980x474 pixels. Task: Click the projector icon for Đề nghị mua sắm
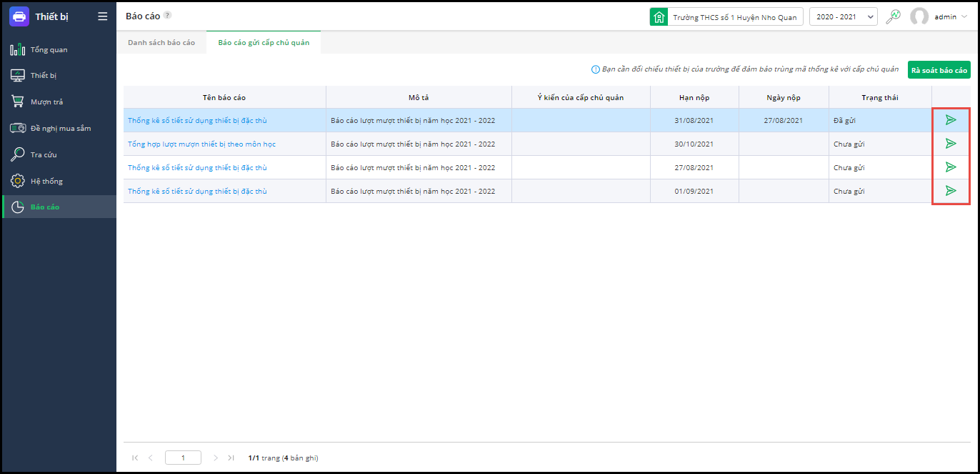click(x=18, y=128)
